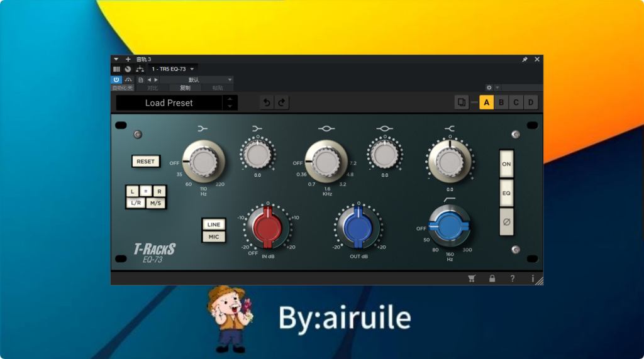Step to previous preset with up arrow
The image size is (644, 359).
coord(230,99)
